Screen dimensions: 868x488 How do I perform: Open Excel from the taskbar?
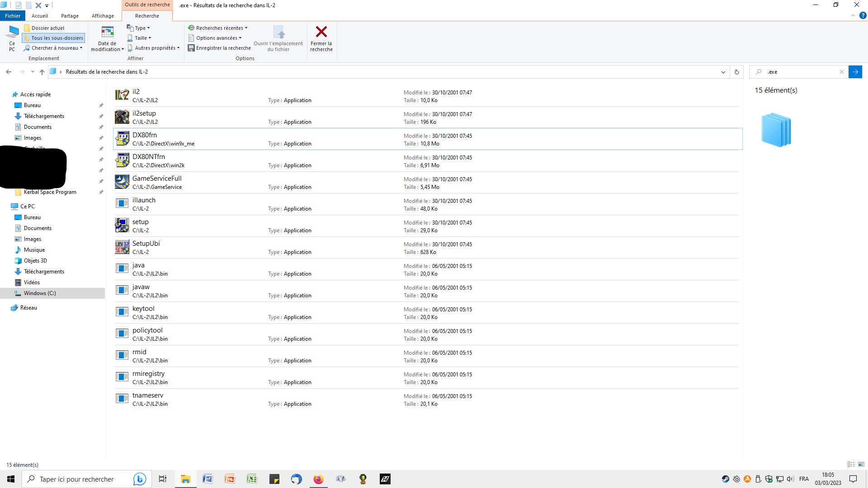252,479
